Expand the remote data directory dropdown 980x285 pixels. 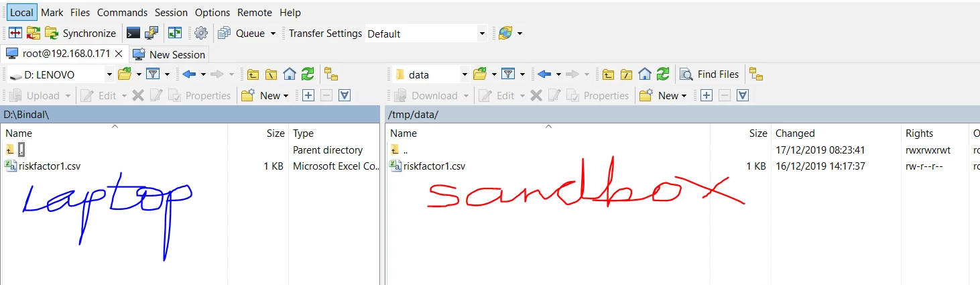464,74
